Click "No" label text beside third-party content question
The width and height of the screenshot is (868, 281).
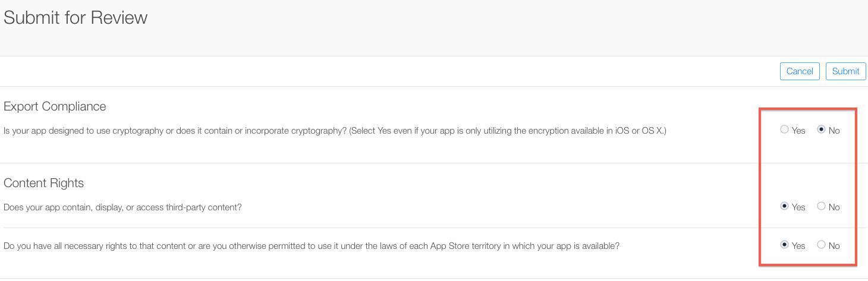point(834,207)
